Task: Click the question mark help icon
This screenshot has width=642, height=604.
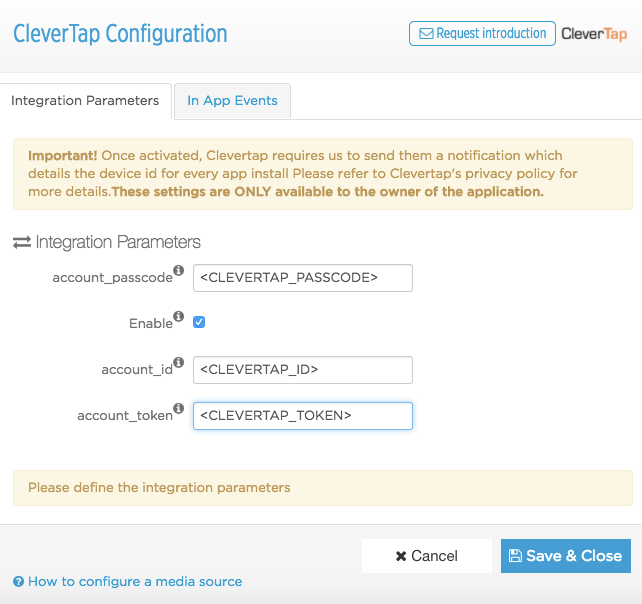Action: pos(18,582)
